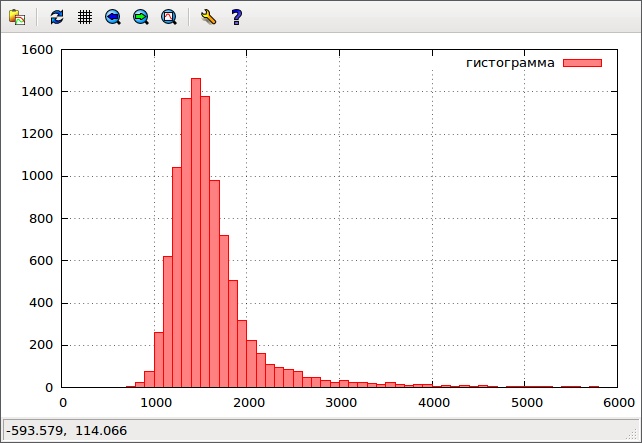Click the 800 y-axis tick label
642x443 pixels.
41,219
